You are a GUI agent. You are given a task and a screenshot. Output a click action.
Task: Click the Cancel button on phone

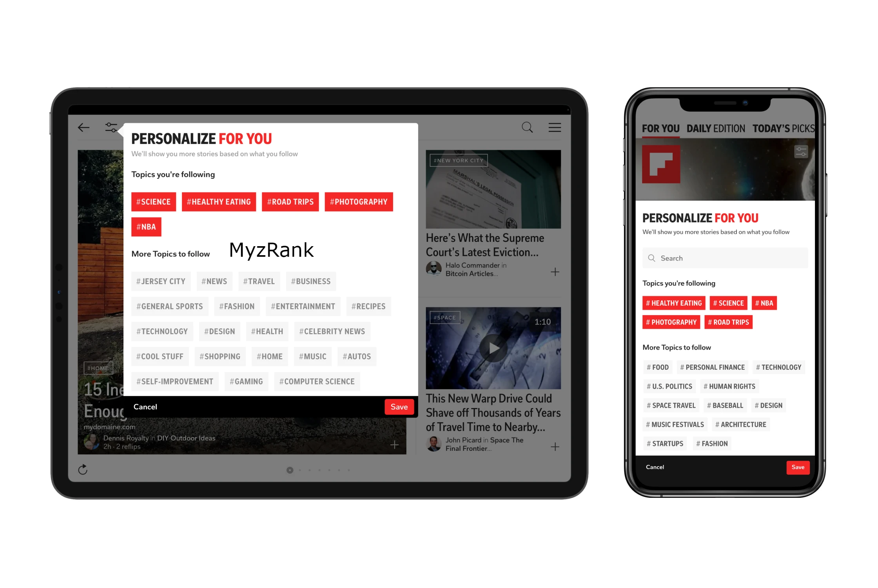click(x=655, y=466)
